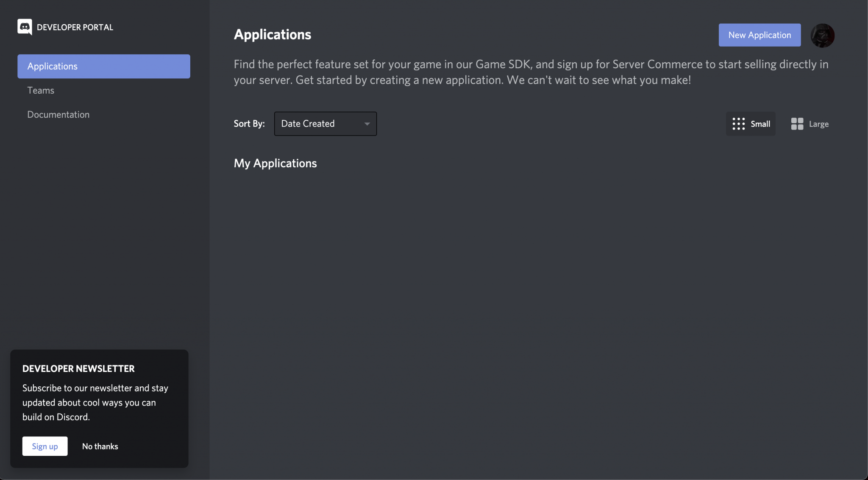Click the avatar in the top right corner

(822, 35)
